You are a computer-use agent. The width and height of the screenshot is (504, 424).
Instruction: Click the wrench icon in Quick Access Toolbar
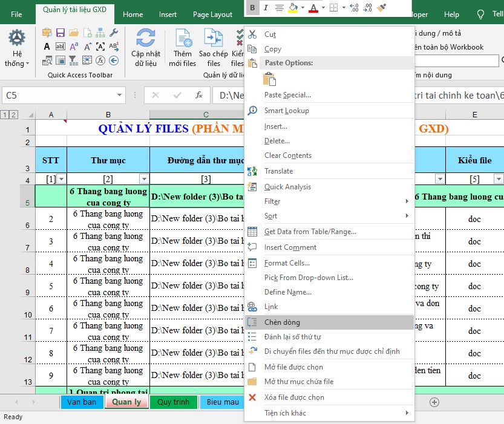[x=113, y=32]
